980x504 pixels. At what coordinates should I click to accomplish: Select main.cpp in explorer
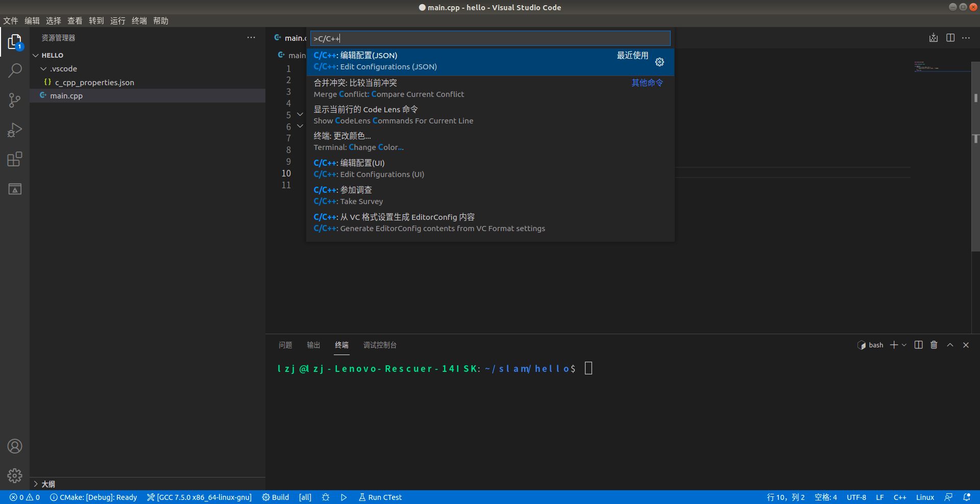point(148,95)
